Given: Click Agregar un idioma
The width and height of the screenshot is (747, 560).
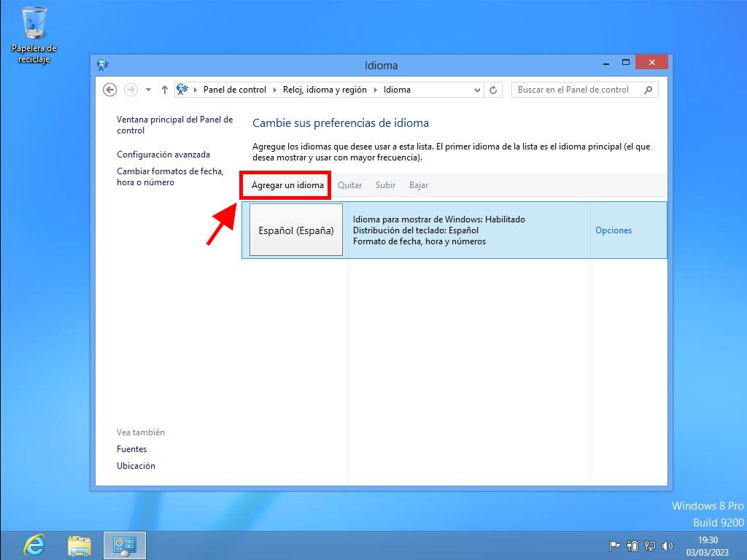Looking at the screenshot, I should pyautogui.click(x=287, y=185).
